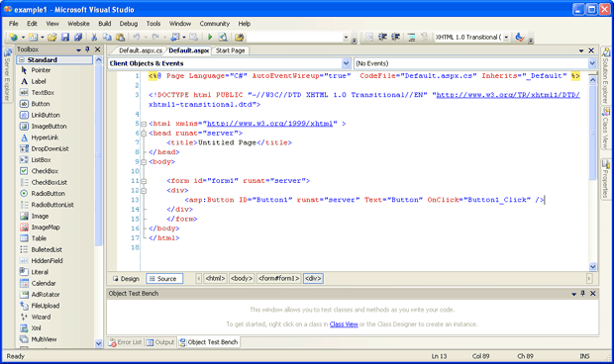Collapse the form tag outline at line 11
The height and width of the screenshot is (364, 614).
pyautogui.click(x=144, y=181)
